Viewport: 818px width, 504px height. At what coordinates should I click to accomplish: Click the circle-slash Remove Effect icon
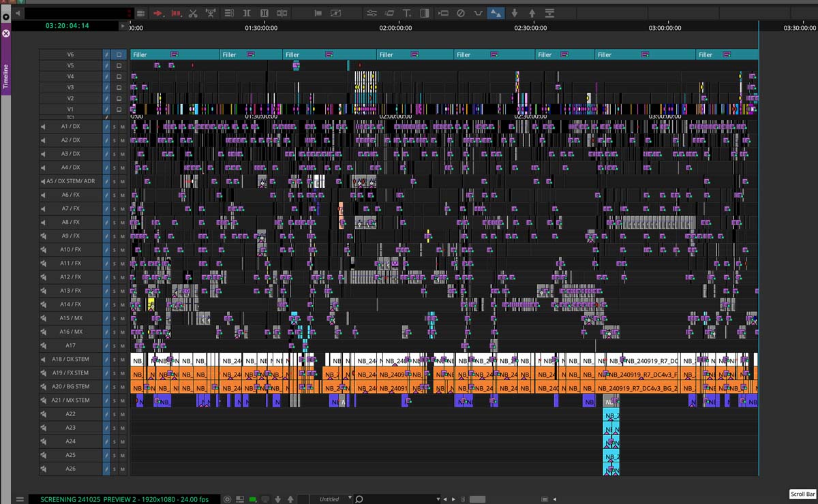[x=460, y=13]
